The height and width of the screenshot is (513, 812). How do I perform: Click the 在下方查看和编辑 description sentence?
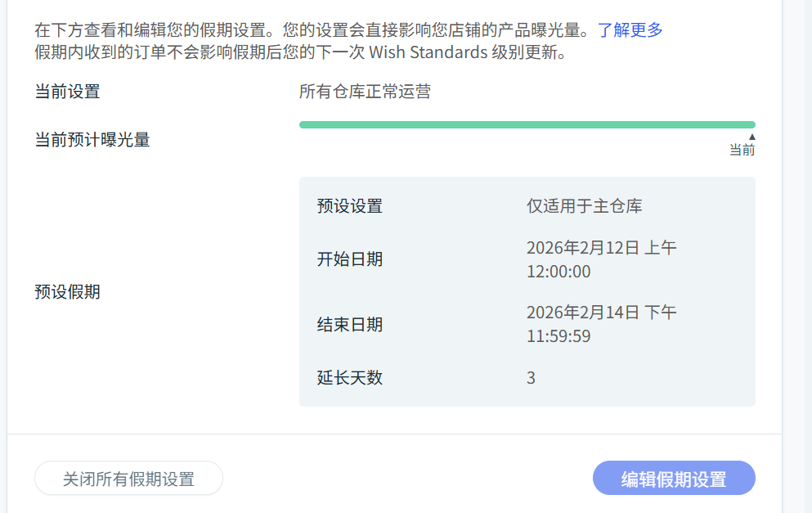311,31
